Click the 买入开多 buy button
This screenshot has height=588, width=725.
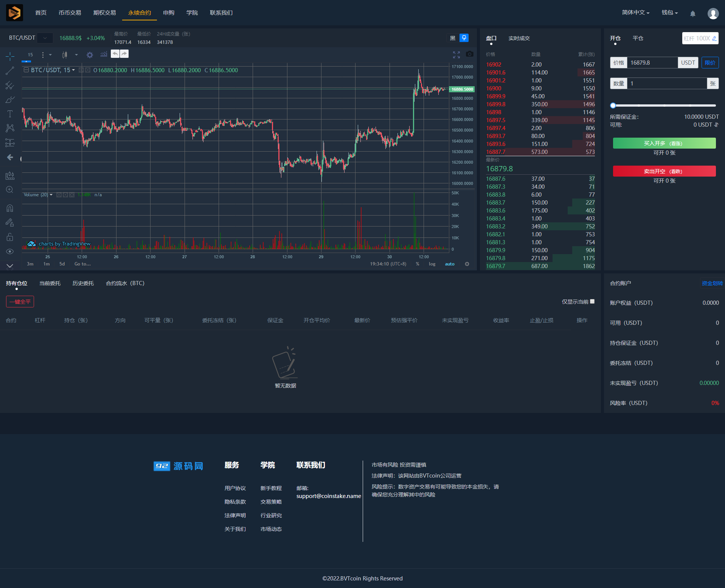(x=664, y=143)
